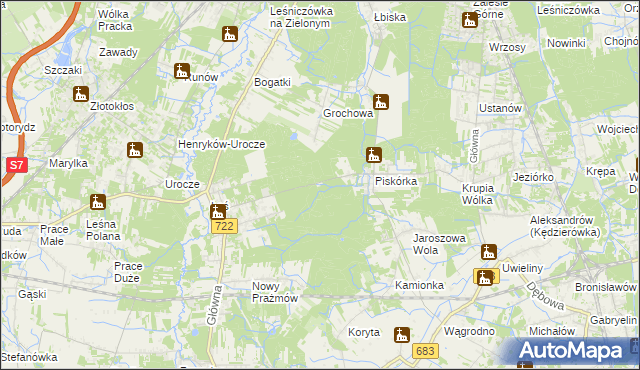The height and width of the screenshot is (370, 640).
Task: Click the yellow 683 road shield near Wągrodno
Action: pyautogui.click(x=426, y=351)
